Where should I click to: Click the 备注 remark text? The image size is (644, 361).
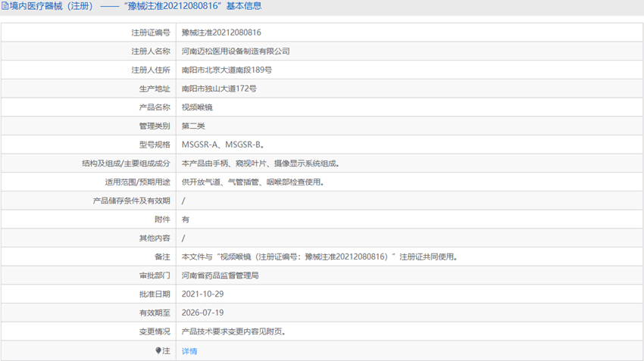click(320, 257)
